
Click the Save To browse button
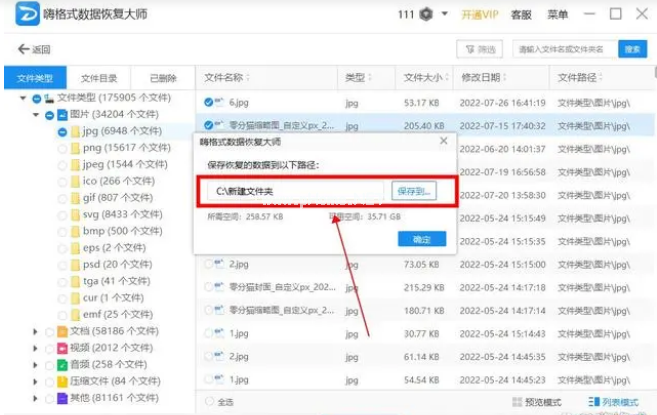point(413,190)
